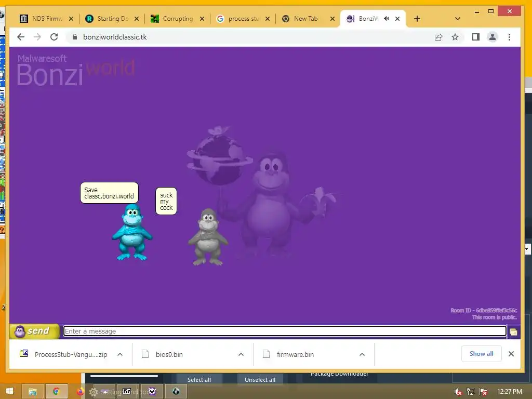Close the Starting Do tab
The width and height of the screenshot is (532, 399).
pyautogui.click(x=137, y=19)
